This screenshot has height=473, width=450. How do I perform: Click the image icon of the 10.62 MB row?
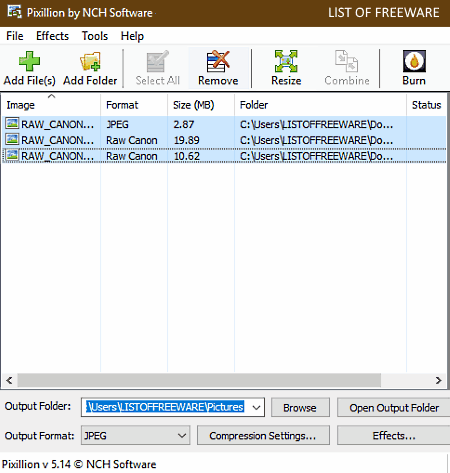[12, 155]
